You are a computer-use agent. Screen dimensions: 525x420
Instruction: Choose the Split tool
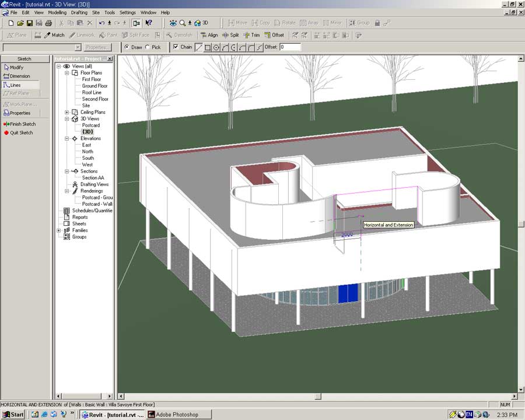pyautogui.click(x=230, y=35)
